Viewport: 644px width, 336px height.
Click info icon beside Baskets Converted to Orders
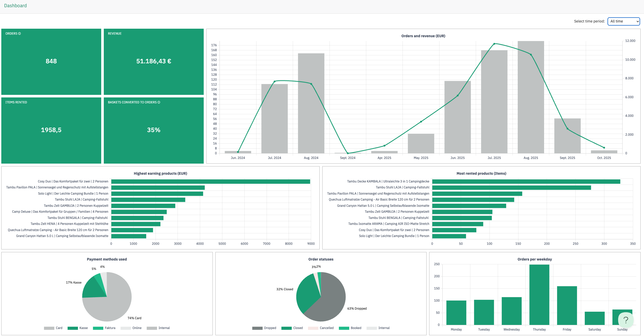(159, 102)
